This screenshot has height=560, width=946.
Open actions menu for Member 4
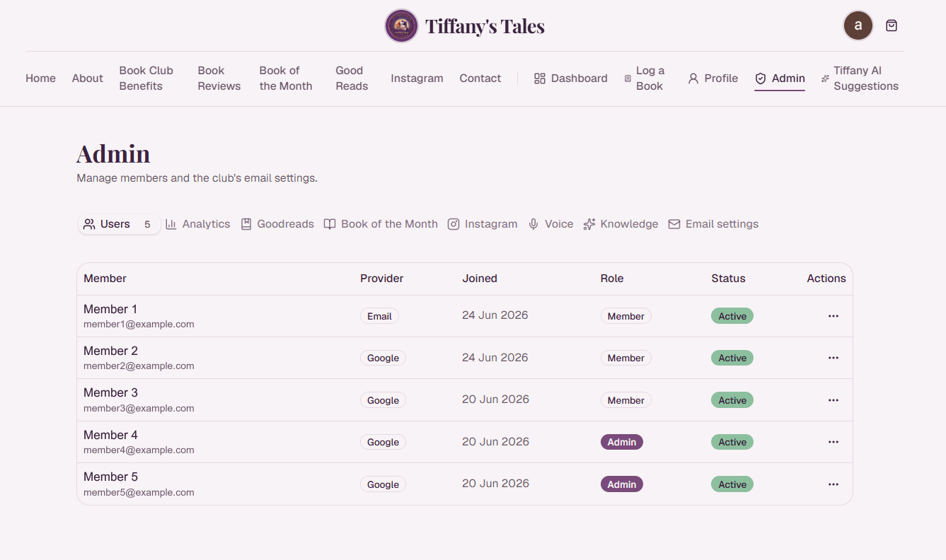click(833, 442)
